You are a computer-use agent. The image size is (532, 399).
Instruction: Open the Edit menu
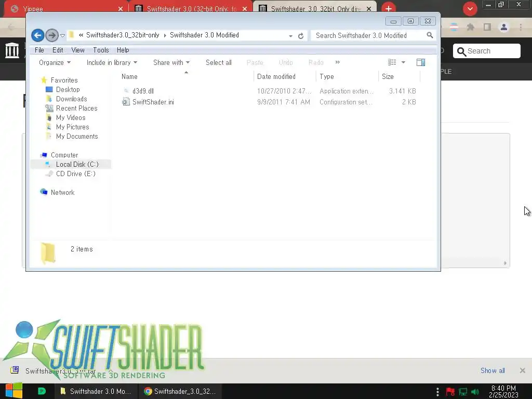58,50
